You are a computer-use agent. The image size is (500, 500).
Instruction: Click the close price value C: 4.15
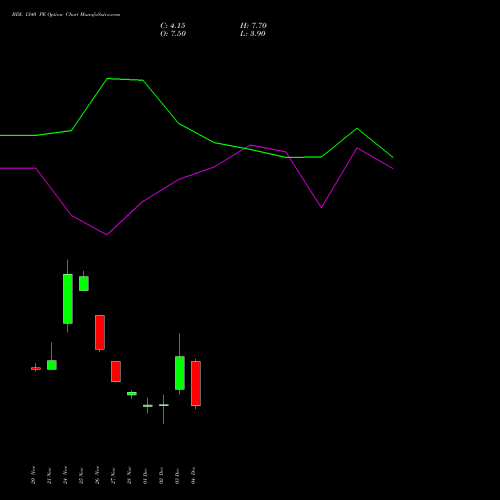click(173, 26)
